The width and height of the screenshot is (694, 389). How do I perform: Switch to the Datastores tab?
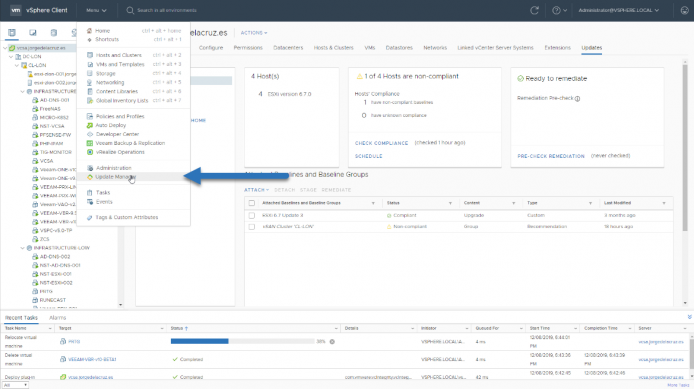pyautogui.click(x=399, y=48)
